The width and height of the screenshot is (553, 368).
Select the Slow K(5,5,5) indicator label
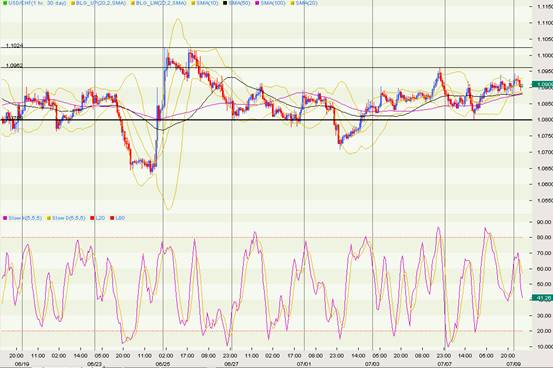pyautogui.click(x=25, y=218)
